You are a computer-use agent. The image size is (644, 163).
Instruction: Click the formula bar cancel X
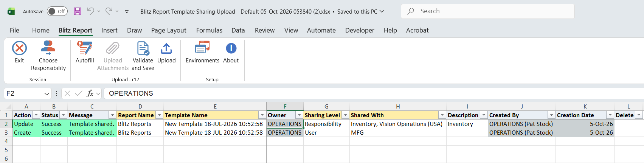[x=67, y=93]
